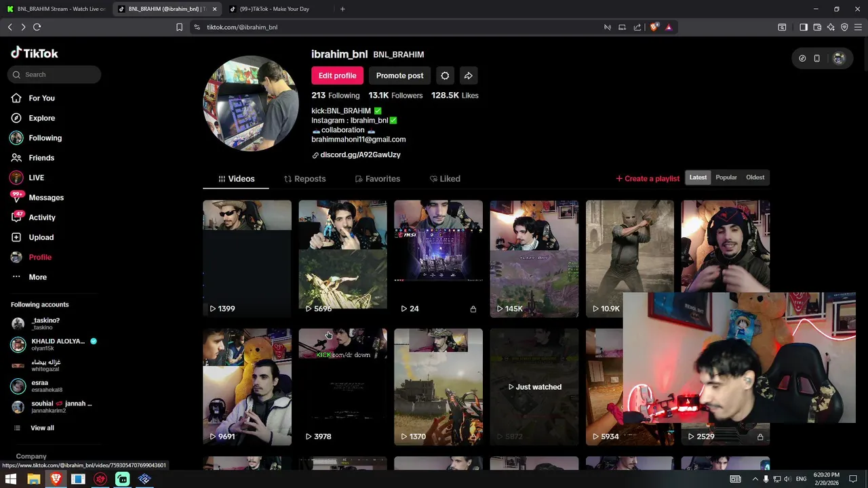The width and height of the screenshot is (868, 488).
Task: Open profile settings gear icon
Action: point(445,75)
